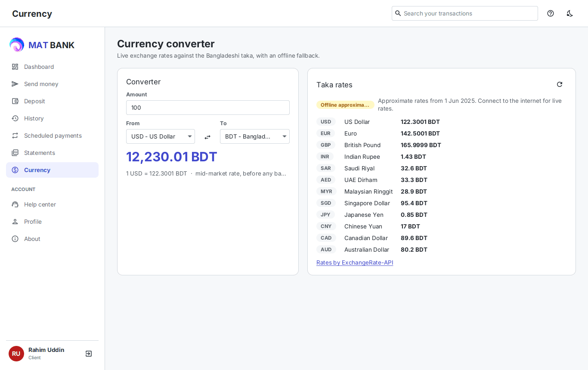
Task: Click the Currency dollar-coin icon
Action: point(15,170)
